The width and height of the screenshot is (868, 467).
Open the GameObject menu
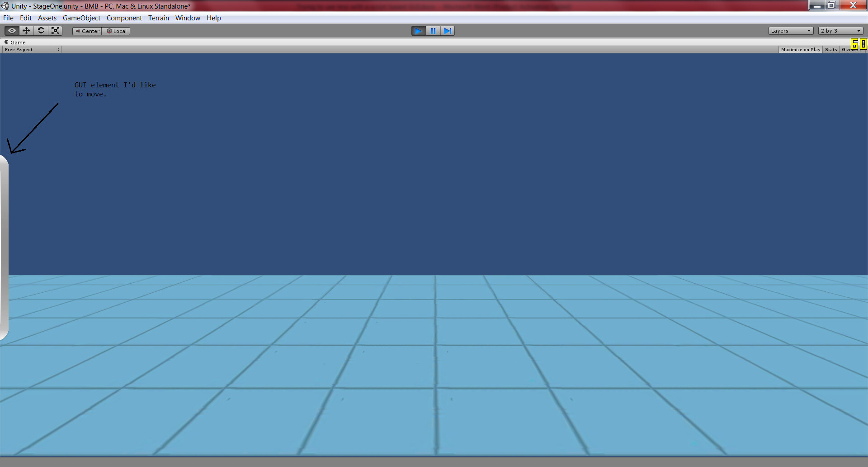click(x=81, y=18)
